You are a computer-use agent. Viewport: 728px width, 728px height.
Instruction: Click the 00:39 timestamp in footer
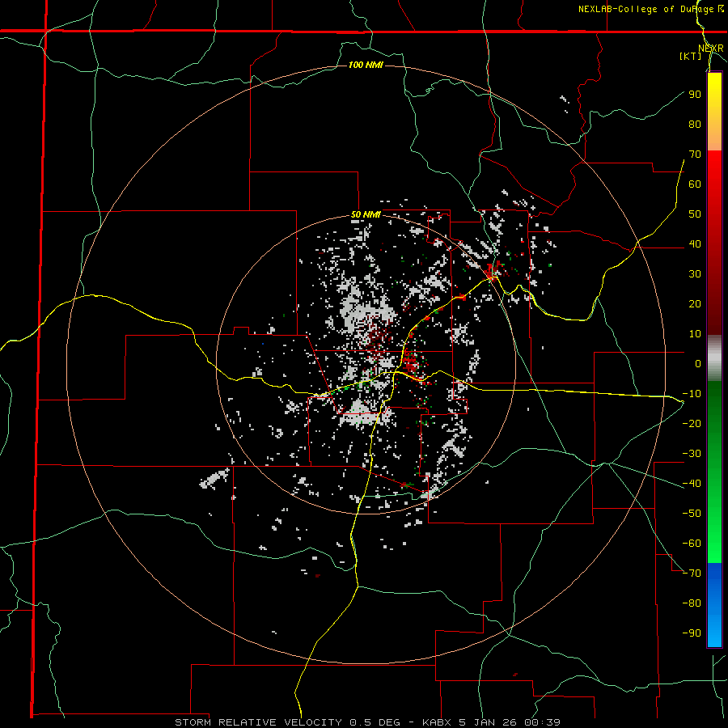(544, 722)
